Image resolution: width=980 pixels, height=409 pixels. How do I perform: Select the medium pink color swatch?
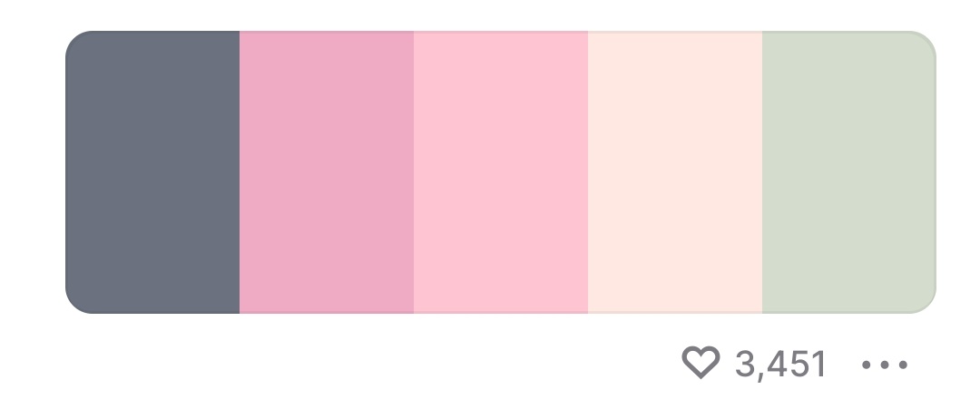pyautogui.click(x=327, y=172)
